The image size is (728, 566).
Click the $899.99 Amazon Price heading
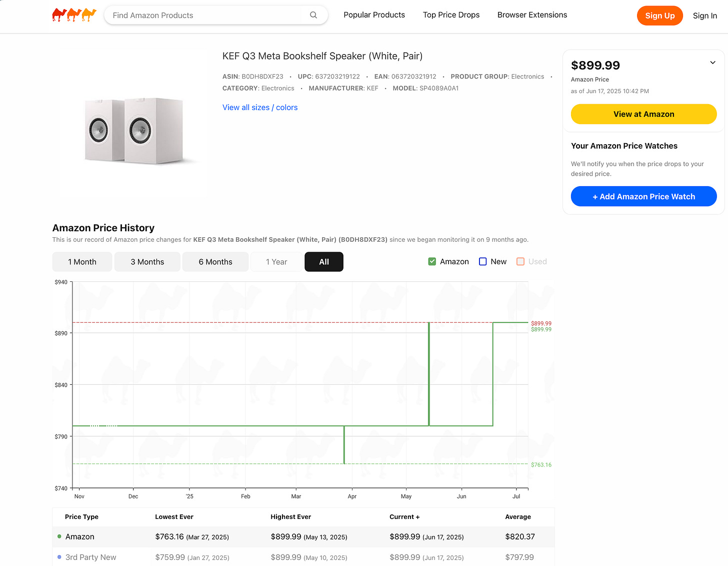[595, 65]
